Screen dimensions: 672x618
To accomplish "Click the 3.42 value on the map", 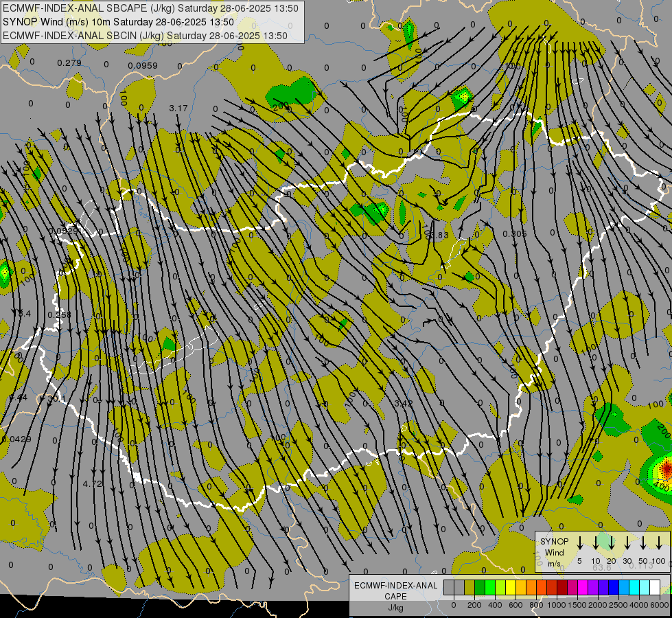I will 404,403.
